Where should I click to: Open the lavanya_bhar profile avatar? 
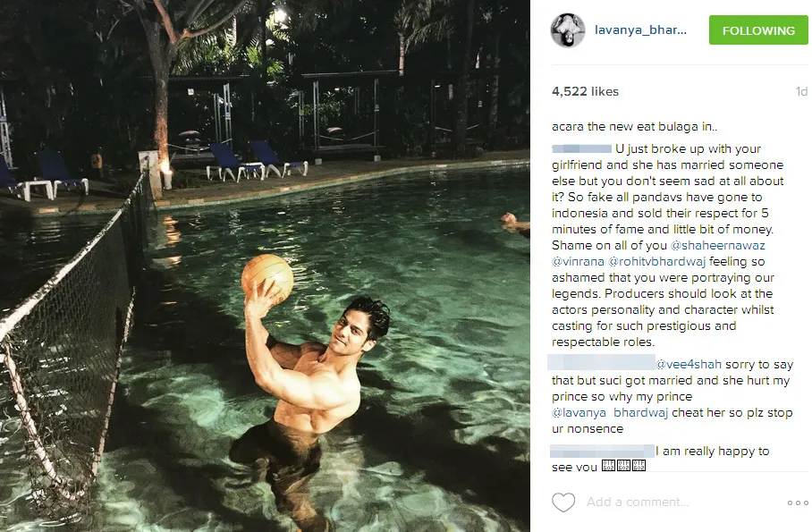point(568,30)
